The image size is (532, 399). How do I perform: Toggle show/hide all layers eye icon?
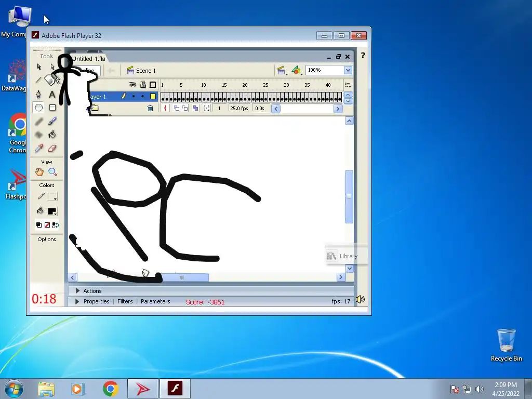pyautogui.click(x=132, y=85)
